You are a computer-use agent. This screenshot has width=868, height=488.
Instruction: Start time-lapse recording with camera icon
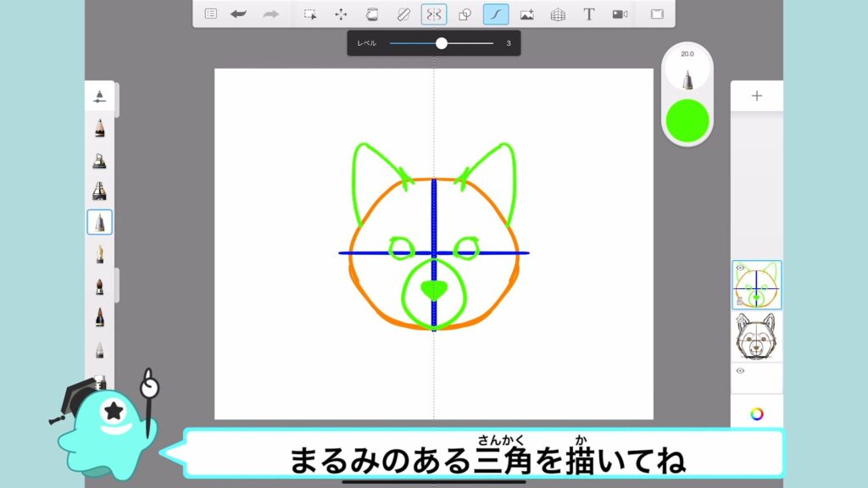point(620,14)
